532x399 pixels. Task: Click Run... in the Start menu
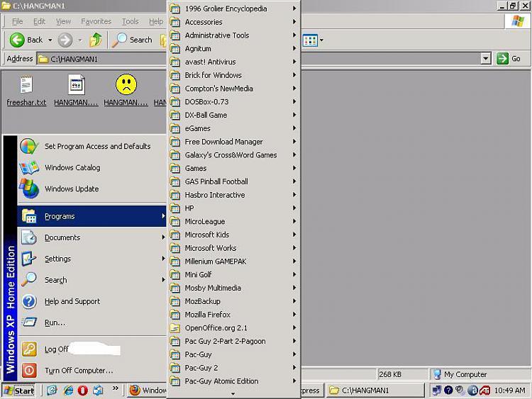click(x=92, y=322)
